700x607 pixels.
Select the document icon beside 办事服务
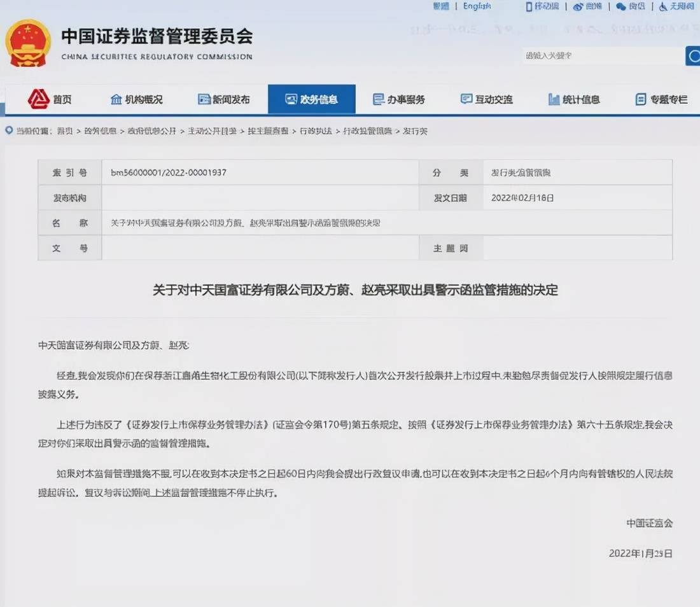[377, 99]
